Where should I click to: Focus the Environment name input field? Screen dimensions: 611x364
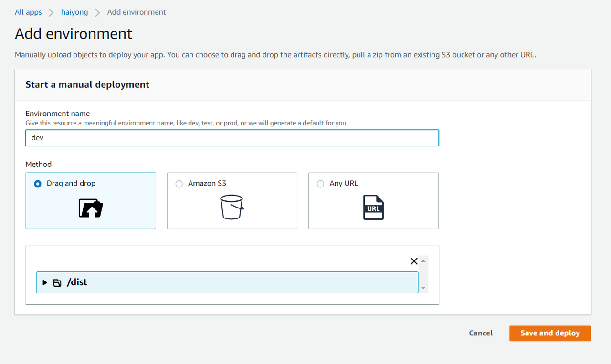pyautogui.click(x=232, y=138)
